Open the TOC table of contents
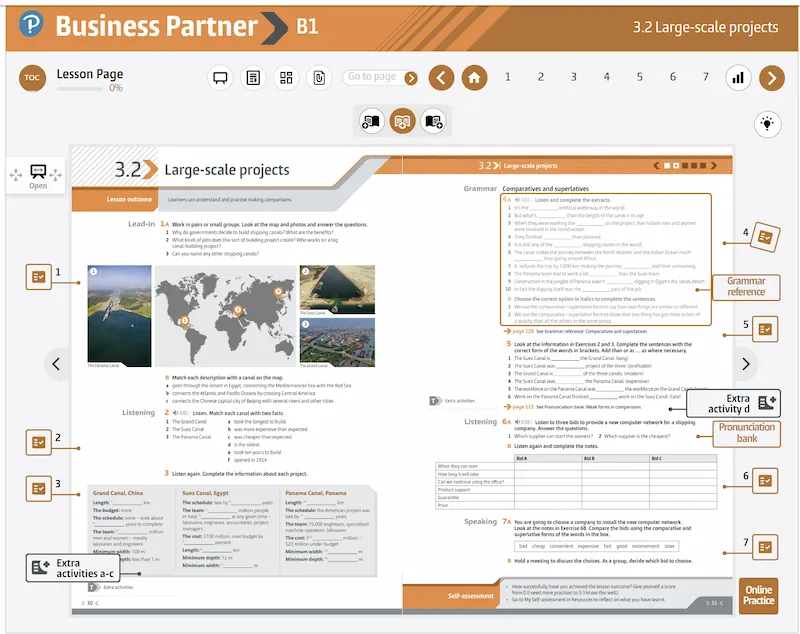This screenshot has height=634, width=800. click(x=33, y=78)
